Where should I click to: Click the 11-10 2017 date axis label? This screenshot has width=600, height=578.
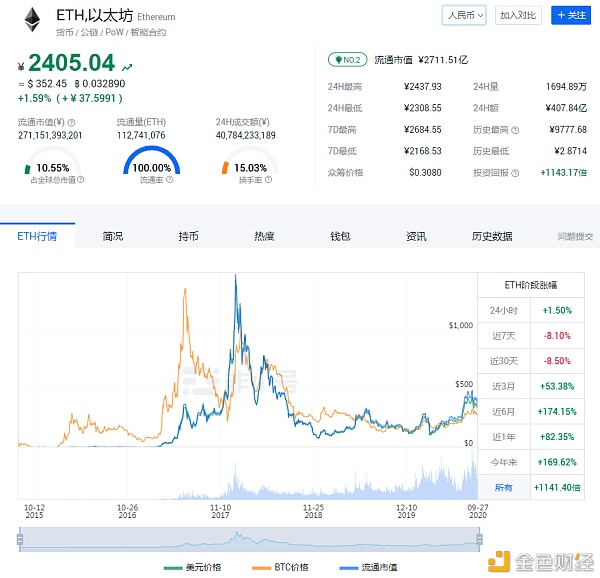220,511
